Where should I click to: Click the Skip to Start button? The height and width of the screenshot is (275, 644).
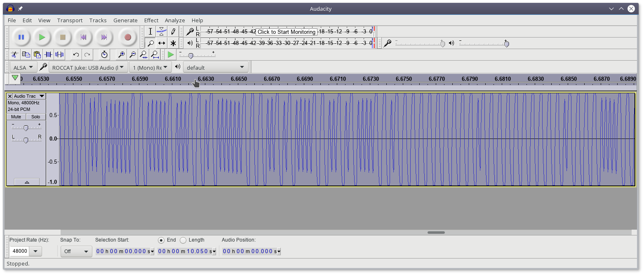click(83, 37)
